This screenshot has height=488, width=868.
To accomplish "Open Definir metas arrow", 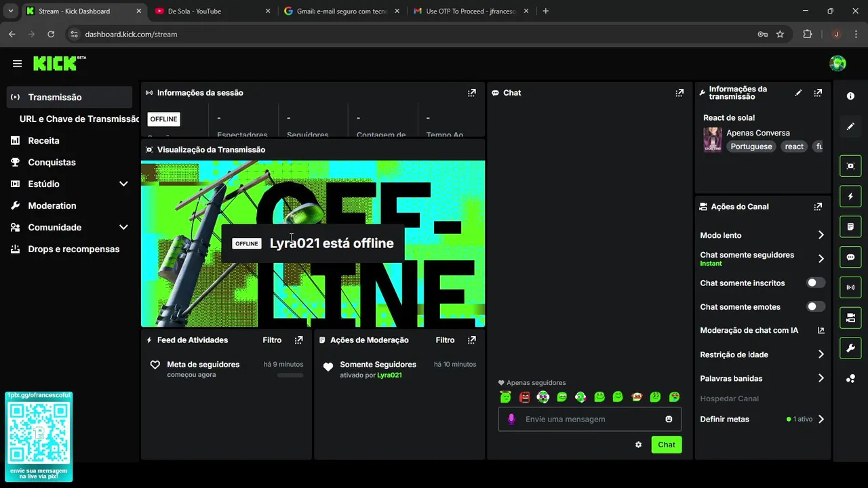I will coord(821,419).
